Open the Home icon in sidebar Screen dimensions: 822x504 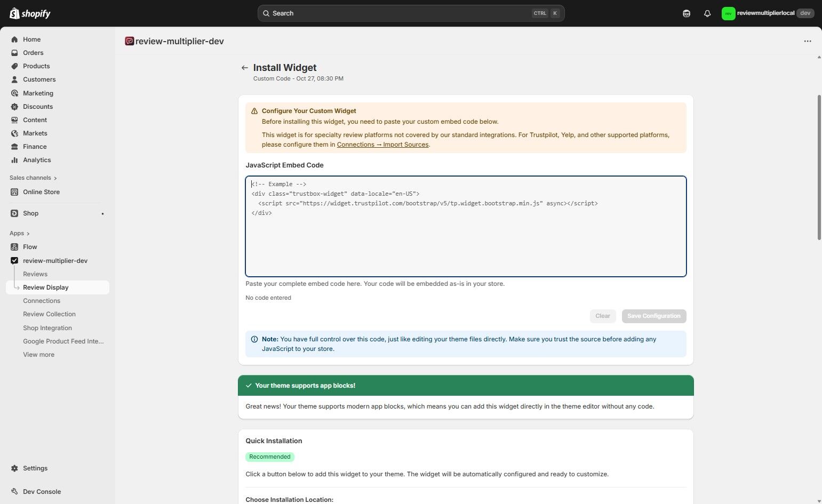point(14,39)
